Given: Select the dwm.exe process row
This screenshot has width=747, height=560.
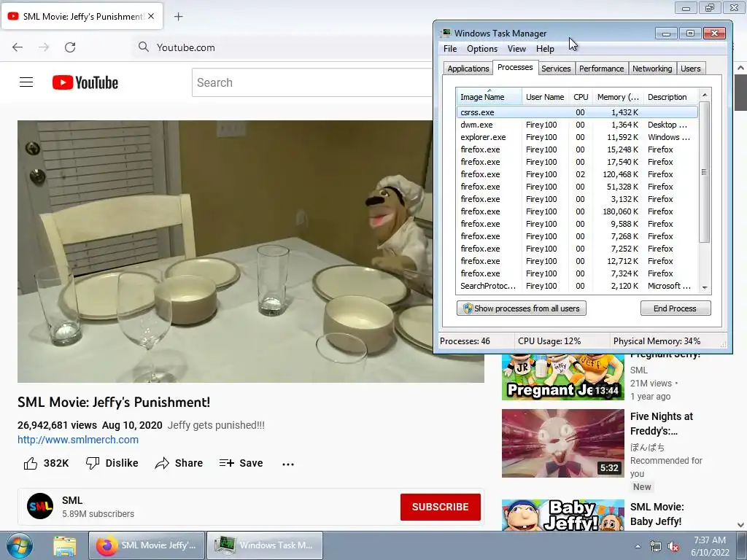Looking at the screenshot, I should pos(577,125).
